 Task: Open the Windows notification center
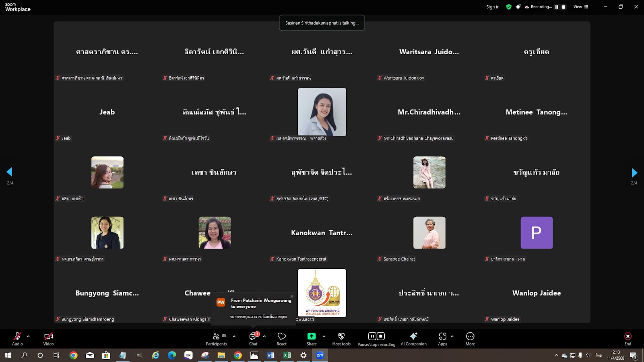click(634, 355)
